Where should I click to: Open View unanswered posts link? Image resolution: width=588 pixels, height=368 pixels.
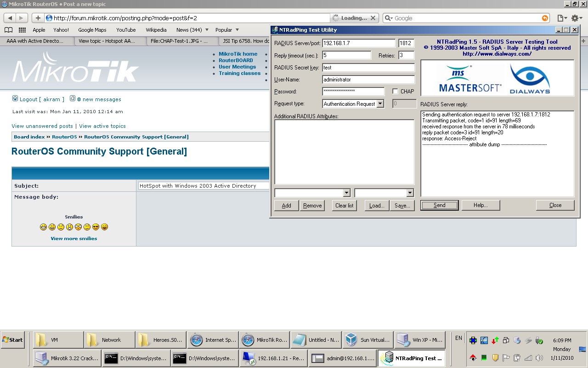pyautogui.click(x=42, y=126)
